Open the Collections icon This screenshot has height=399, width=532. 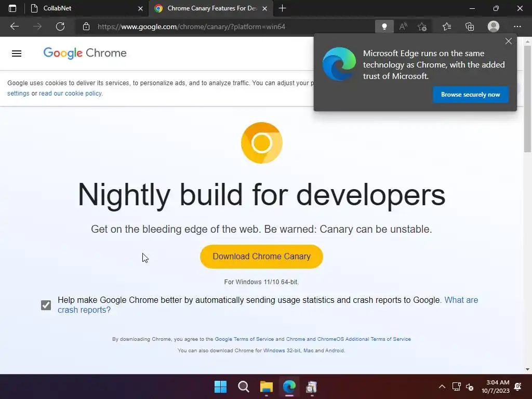470,26
